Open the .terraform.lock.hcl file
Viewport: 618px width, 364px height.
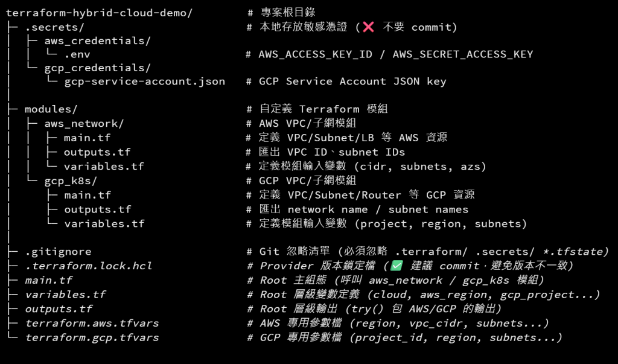click(x=89, y=266)
